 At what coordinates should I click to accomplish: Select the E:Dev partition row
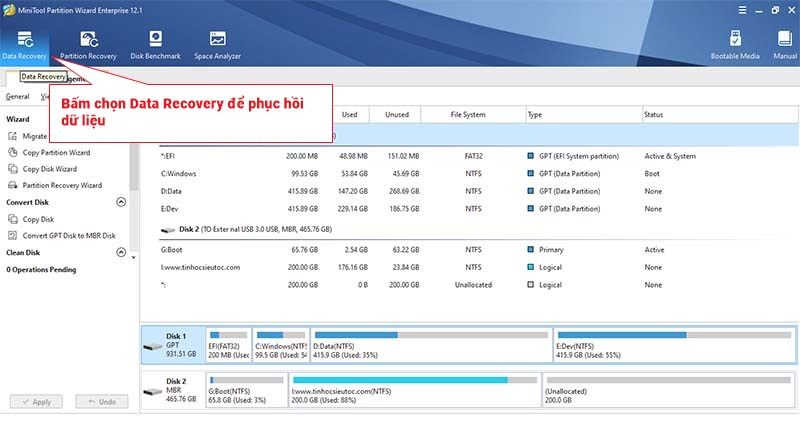coord(478,208)
